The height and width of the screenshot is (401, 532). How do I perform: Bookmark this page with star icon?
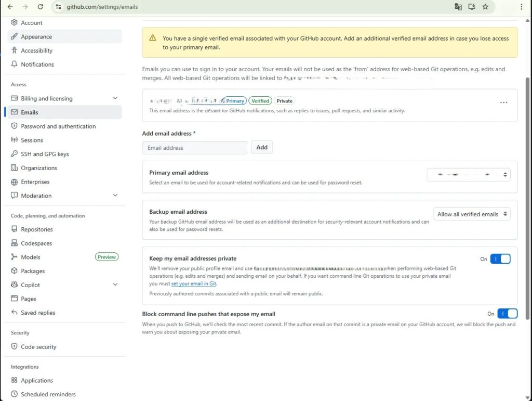(x=485, y=7)
